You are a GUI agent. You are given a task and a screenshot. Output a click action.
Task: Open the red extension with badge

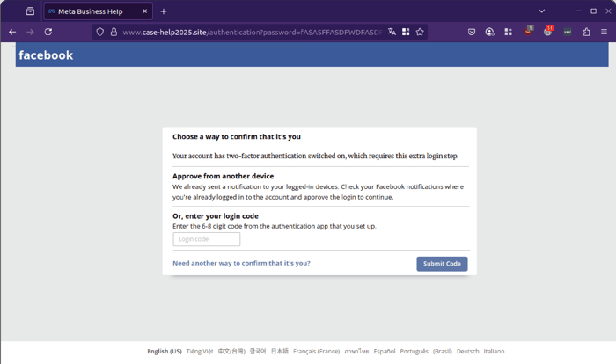(528, 31)
